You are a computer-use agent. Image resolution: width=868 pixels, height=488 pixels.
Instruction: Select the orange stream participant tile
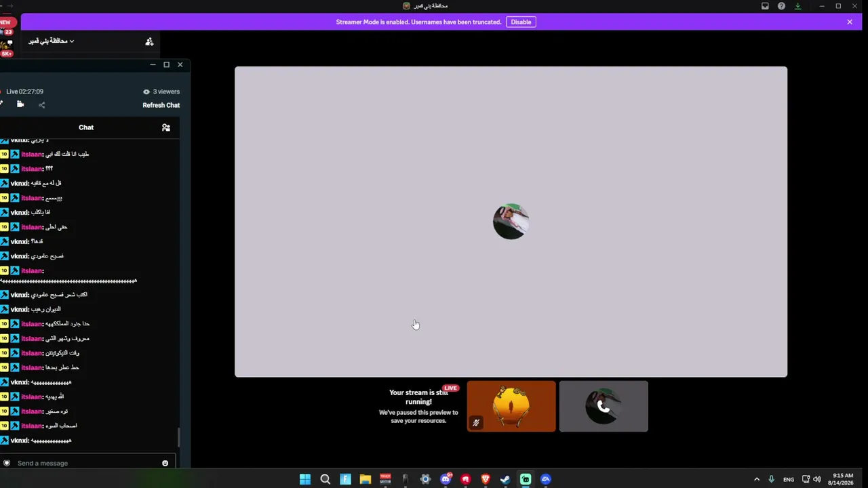pyautogui.click(x=511, y=406)
